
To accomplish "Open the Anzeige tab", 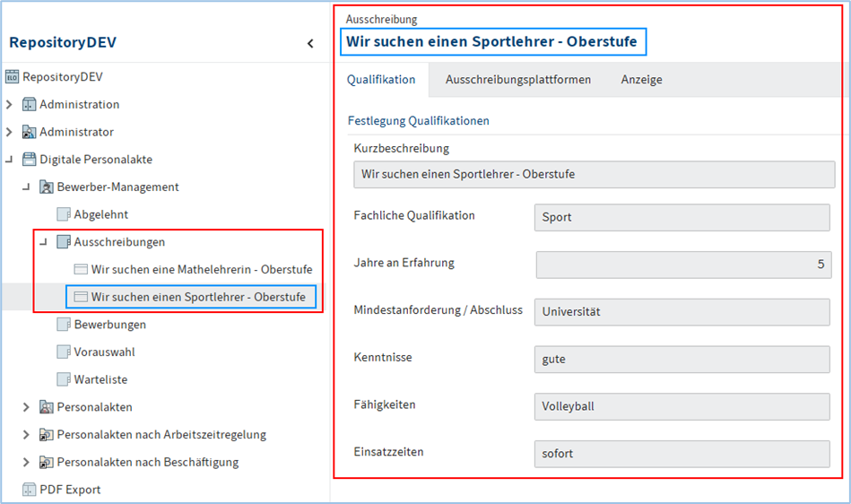I will tap(641, 80).
